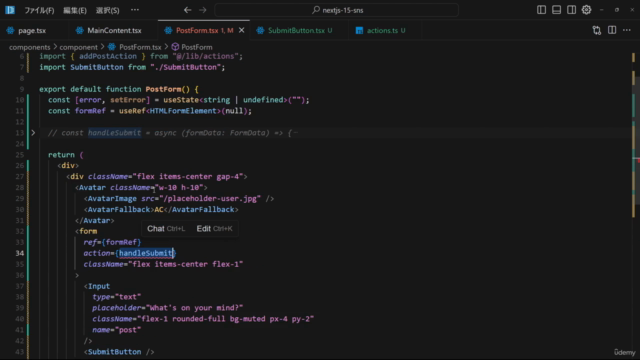Click ref={formRef} on line 33

click(112, 242)
